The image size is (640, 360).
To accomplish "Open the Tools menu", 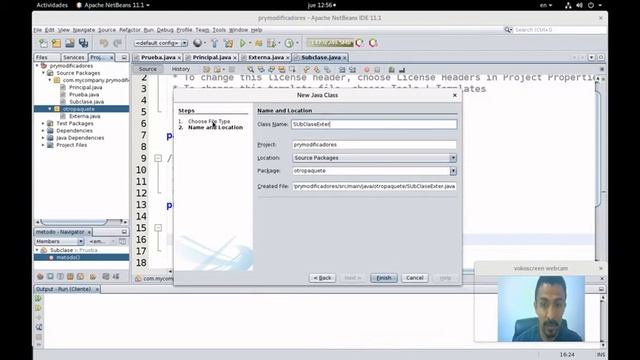I will (219, 30).
